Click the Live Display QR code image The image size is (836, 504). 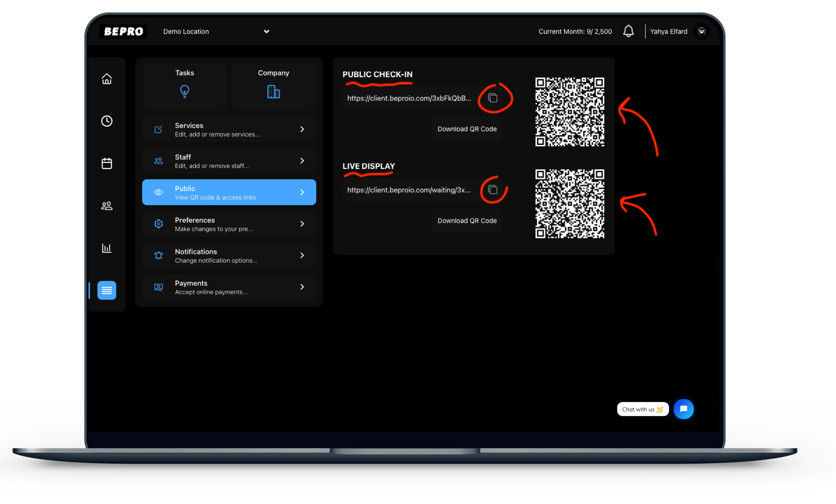tap(570, 204)
